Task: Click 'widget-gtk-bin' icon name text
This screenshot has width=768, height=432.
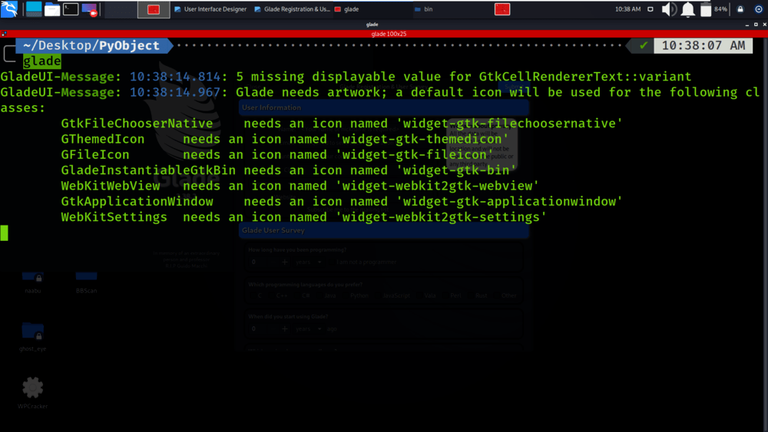Action: click(x=456, y=170)
